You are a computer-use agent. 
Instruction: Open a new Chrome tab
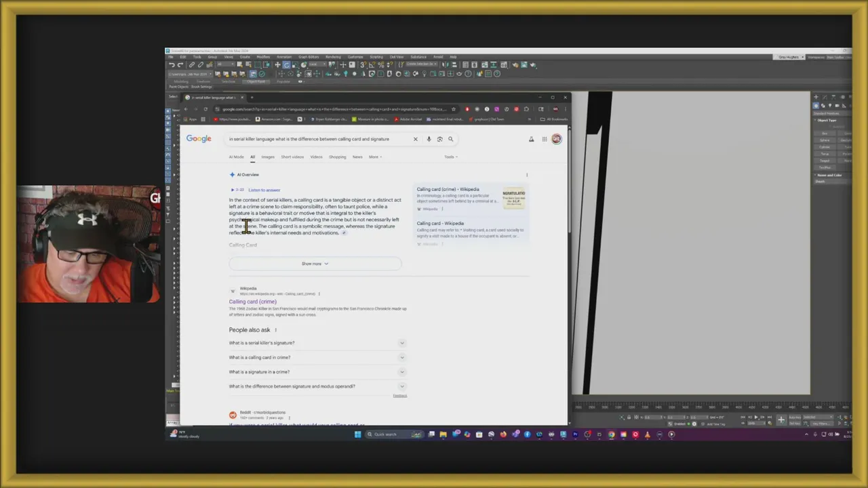[251, 97]
